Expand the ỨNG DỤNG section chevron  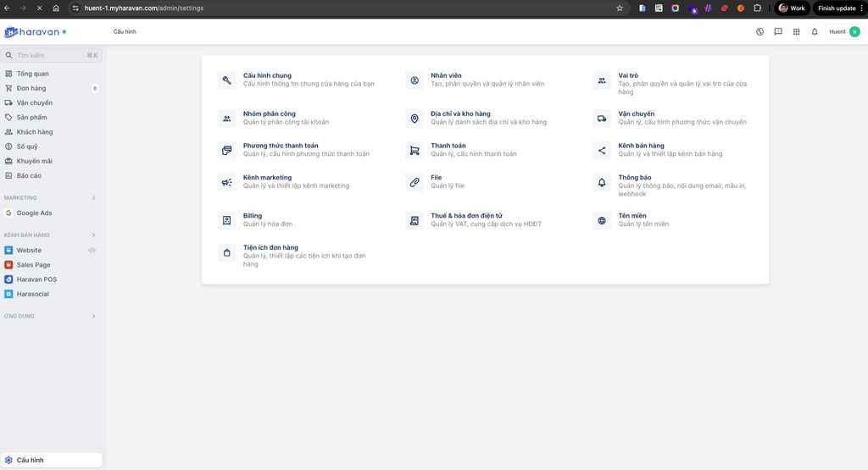pyautogui.click(x=93, y=317)
